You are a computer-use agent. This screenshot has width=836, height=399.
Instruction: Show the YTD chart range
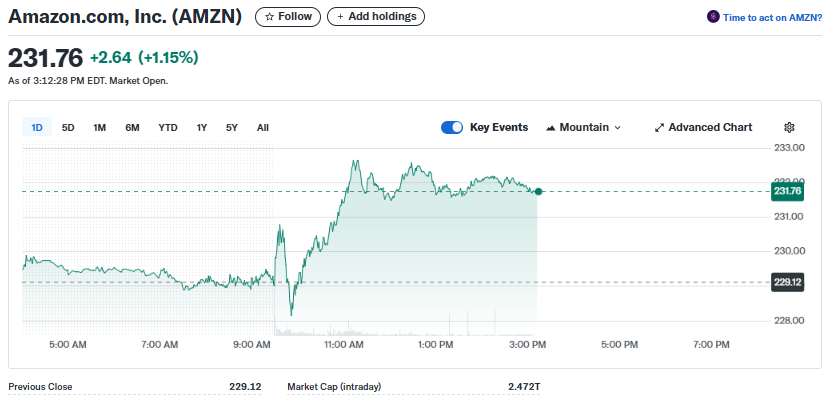168,127
